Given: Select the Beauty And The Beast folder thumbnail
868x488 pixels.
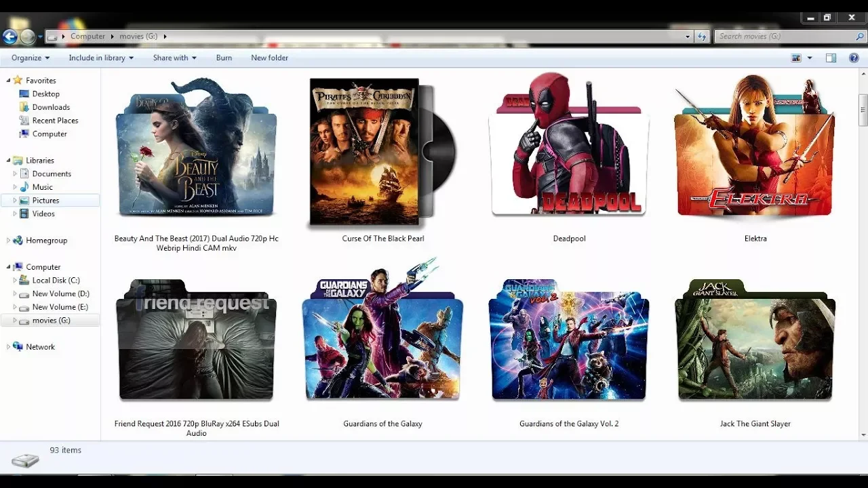Looking at the screenshot, I should [x=196, y=148].
